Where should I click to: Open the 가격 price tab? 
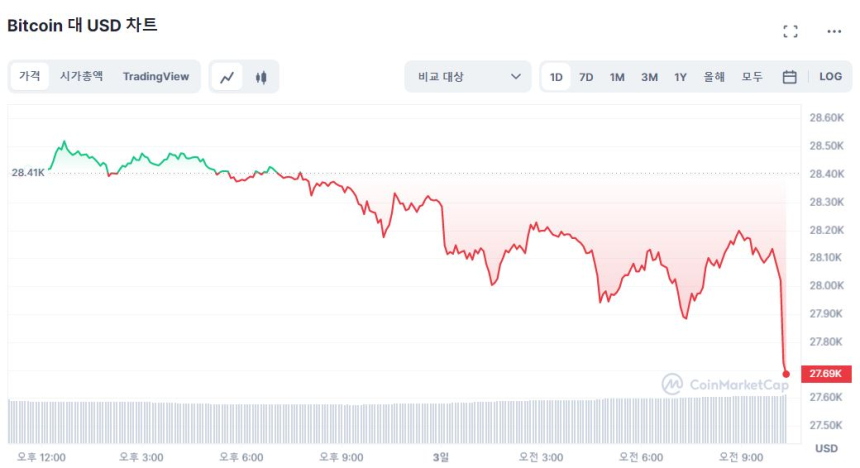(30, 76)
